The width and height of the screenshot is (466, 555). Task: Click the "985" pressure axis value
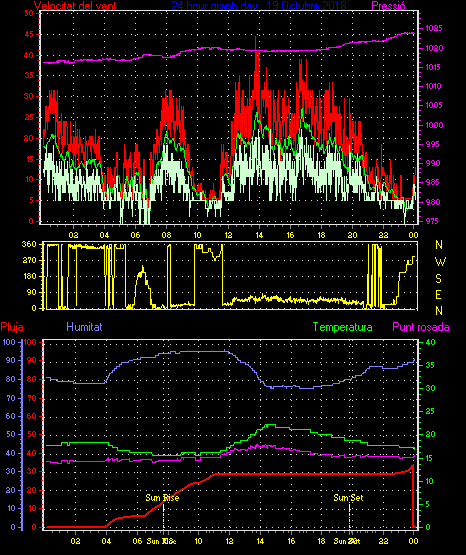click(433, 182)
